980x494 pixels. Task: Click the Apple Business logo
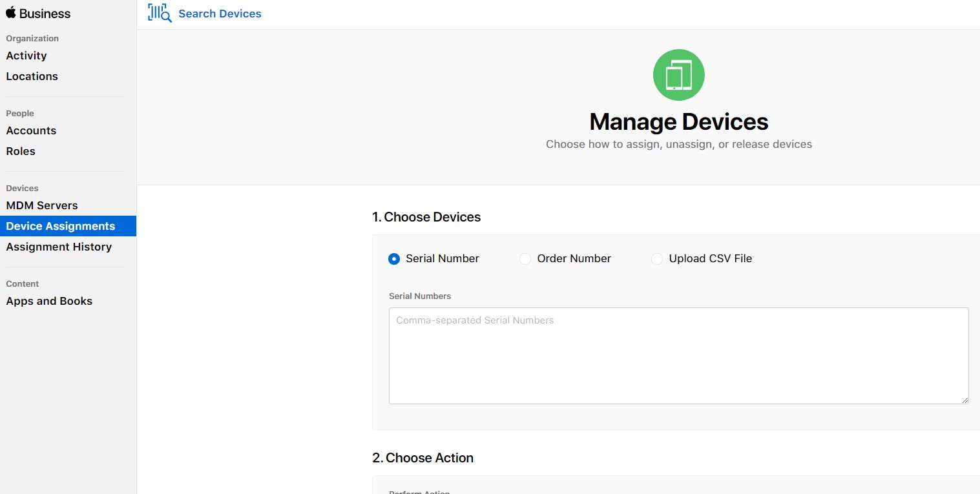point(37,13)
